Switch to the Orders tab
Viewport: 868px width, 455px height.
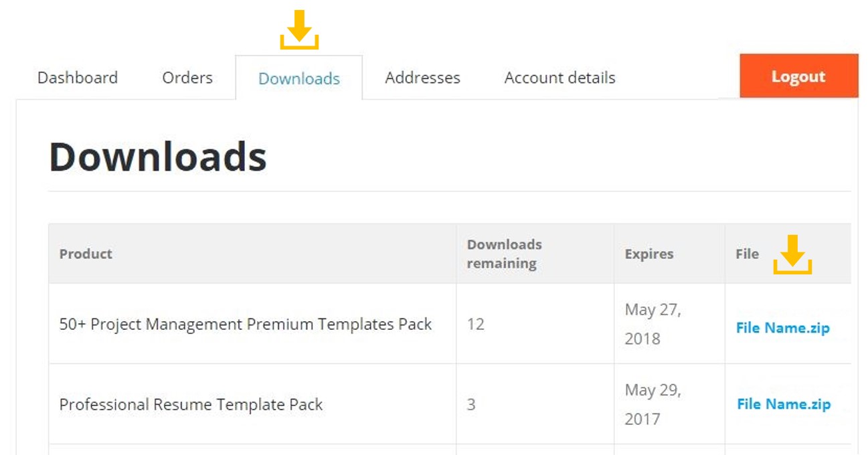tap(187, 78)
